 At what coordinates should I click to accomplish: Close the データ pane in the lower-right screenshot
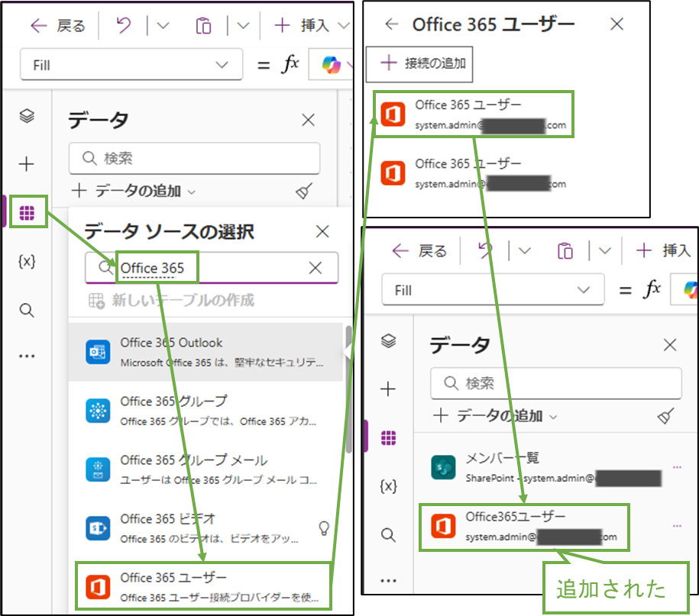click(669, 345)
